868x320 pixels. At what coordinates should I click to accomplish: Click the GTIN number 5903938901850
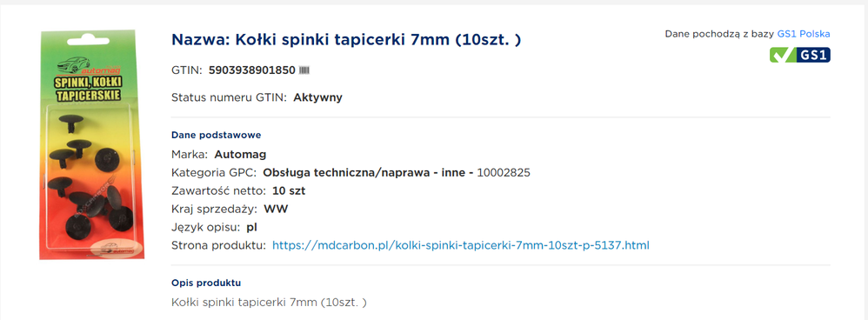coord(252,70)
